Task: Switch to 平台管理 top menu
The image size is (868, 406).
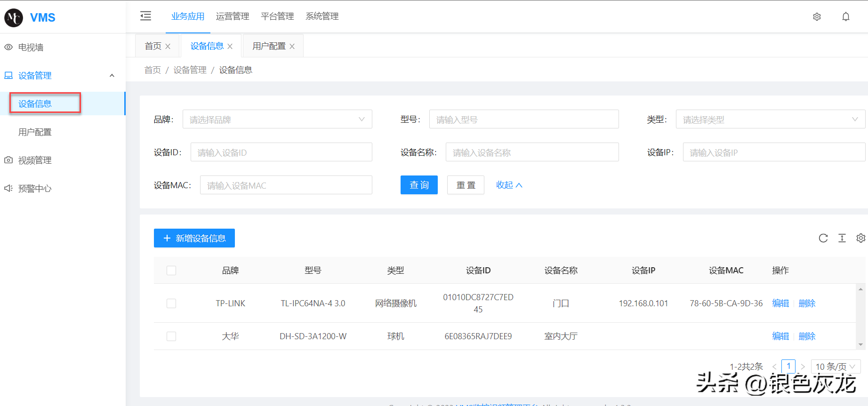Action: pos(277,16)
